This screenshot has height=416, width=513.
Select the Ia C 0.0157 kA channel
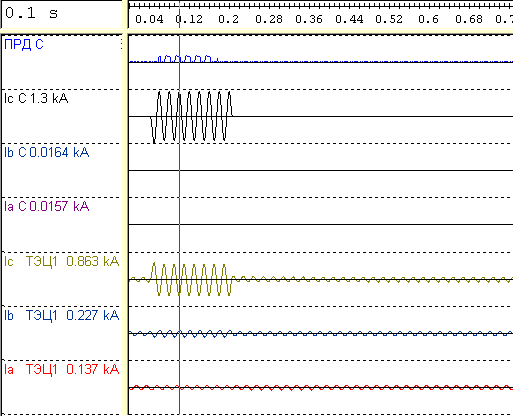[46, 206]
